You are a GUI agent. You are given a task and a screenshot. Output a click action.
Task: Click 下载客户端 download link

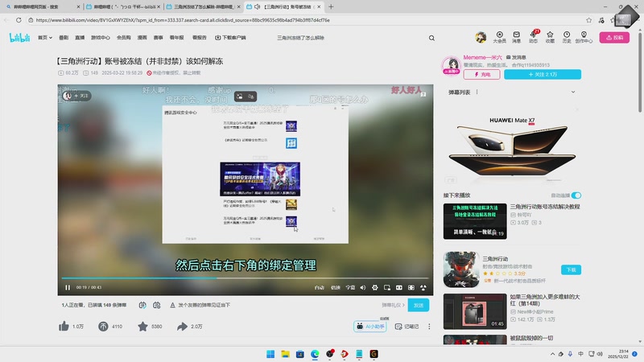coord(230,38)
